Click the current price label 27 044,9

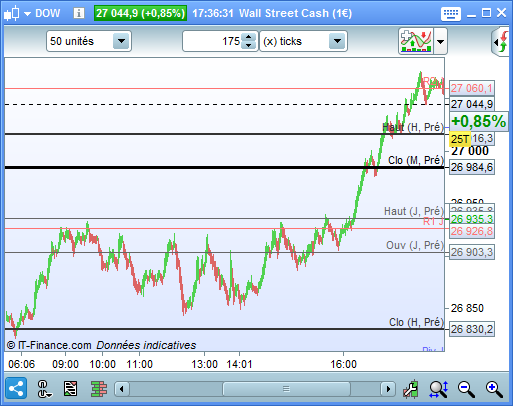472,104
